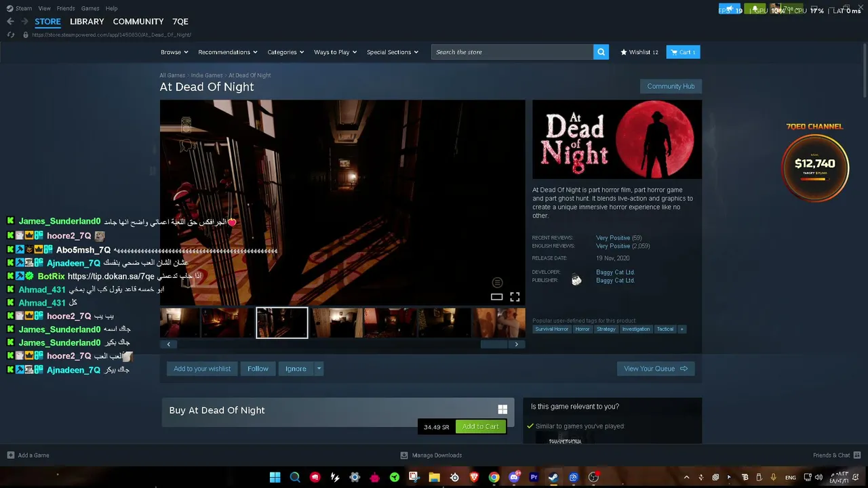This screenshot has height=488, width=868.
Task: Open the shopping Cart
Action: [x=684, y=52]
